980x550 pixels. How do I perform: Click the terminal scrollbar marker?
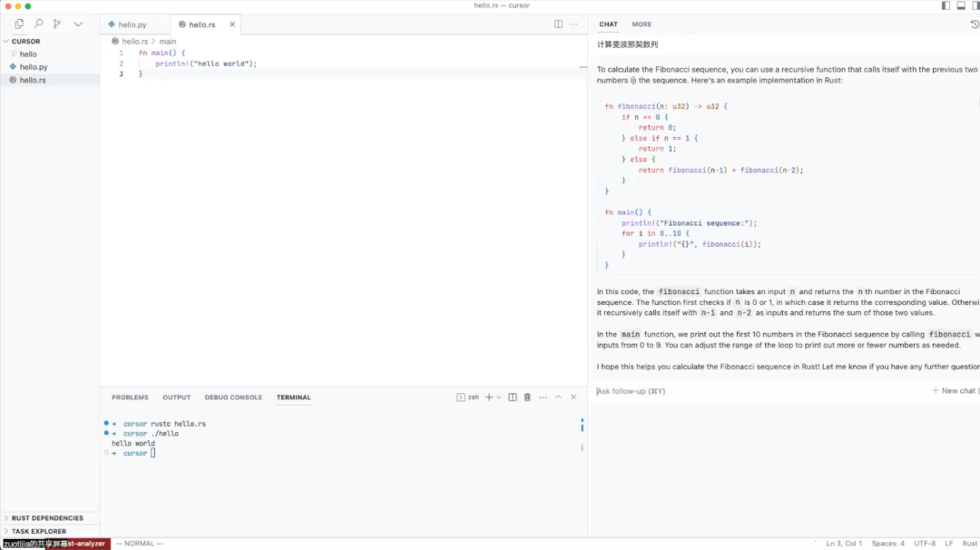[x=582, y=425]
